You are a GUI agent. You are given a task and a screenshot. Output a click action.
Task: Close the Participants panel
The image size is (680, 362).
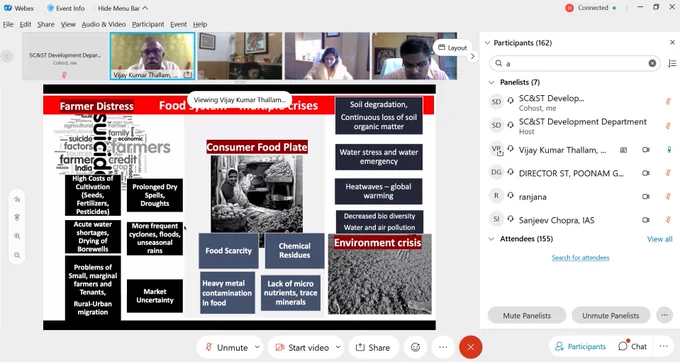672,42
